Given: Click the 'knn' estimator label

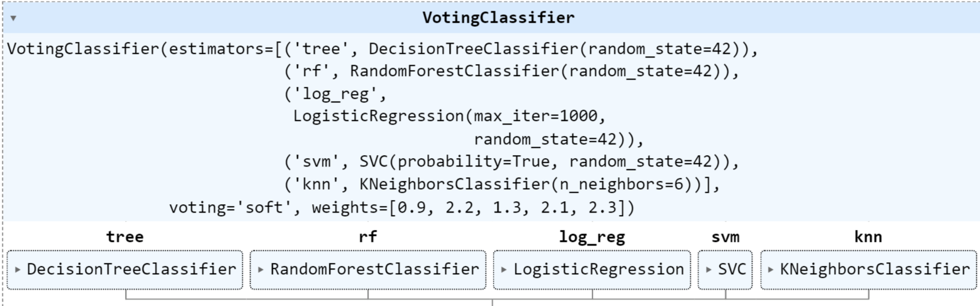Looking at the screenshot, I should [x=868, y=237].
